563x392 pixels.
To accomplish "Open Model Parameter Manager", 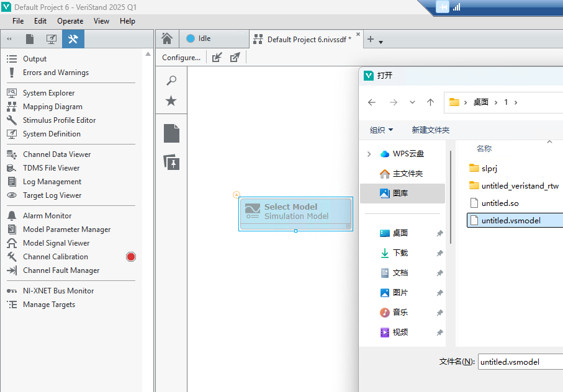I will tap(66, 229).
